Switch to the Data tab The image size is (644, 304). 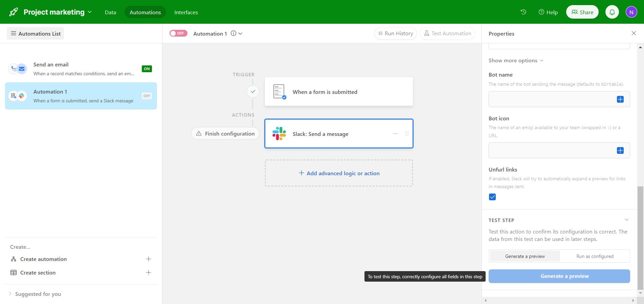pos(110,12)
